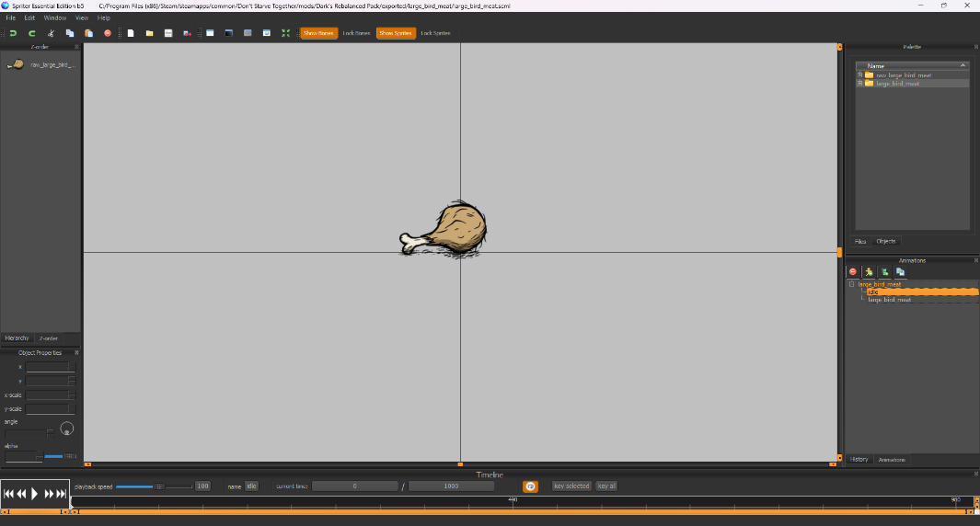Toggle Lock Sprites
Screen dimensions: 980x526
point(435,33)
